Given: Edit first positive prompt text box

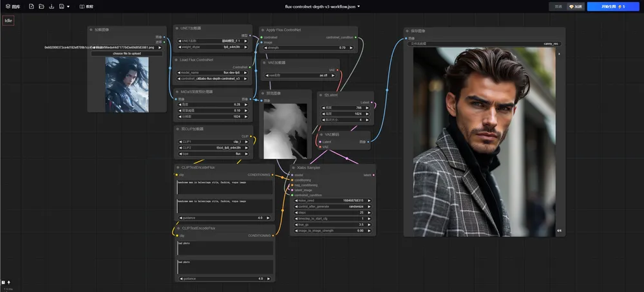Looking at the screenshot, I should click(225, 187).
